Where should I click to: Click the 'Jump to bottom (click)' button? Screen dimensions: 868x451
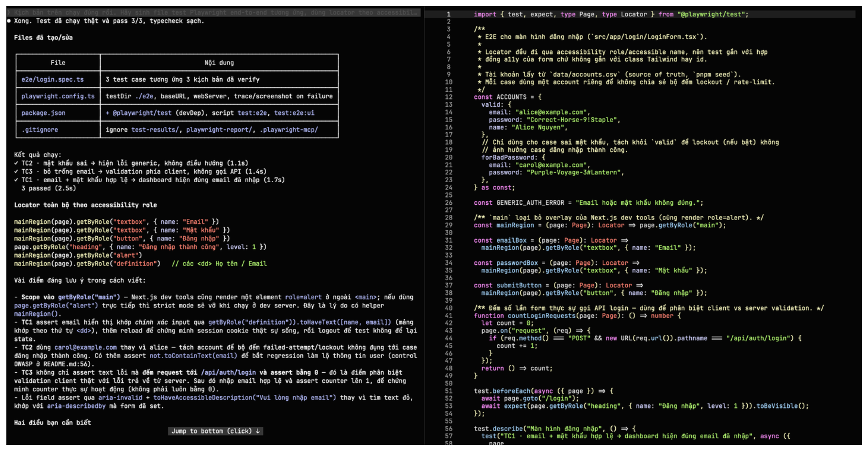tap(216, 431)
